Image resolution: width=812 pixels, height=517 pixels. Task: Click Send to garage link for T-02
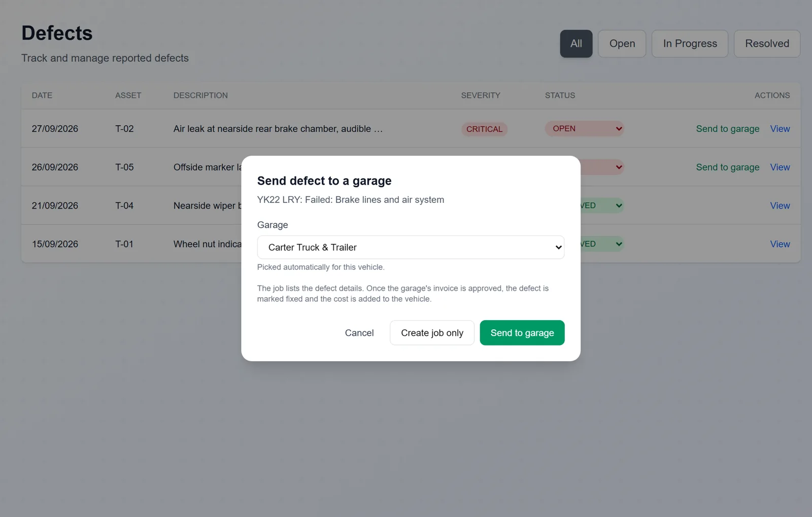[x=727, y=129]
